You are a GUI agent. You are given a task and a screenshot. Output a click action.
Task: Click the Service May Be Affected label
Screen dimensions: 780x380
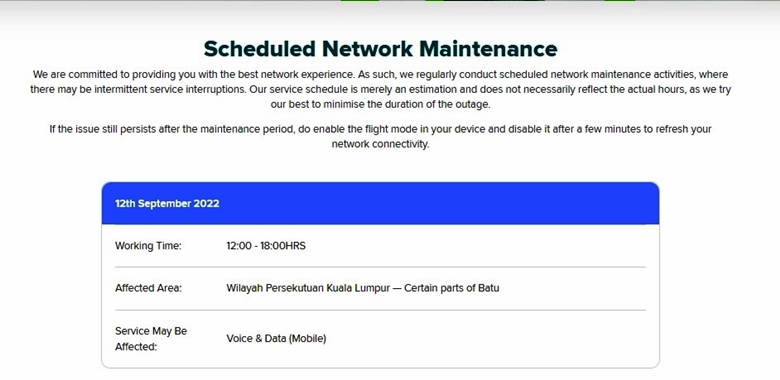click(151, 339)
